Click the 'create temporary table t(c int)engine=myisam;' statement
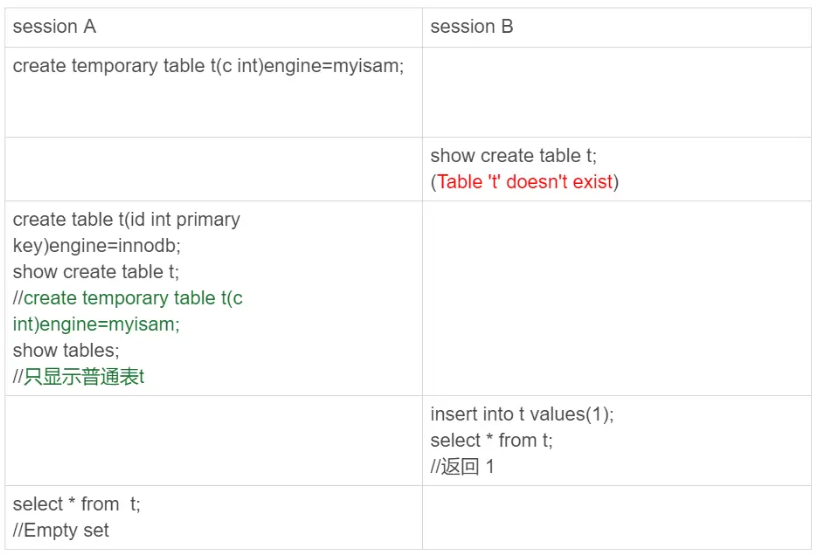Viewport: 823px width, 559px height. tap(208, 66)
